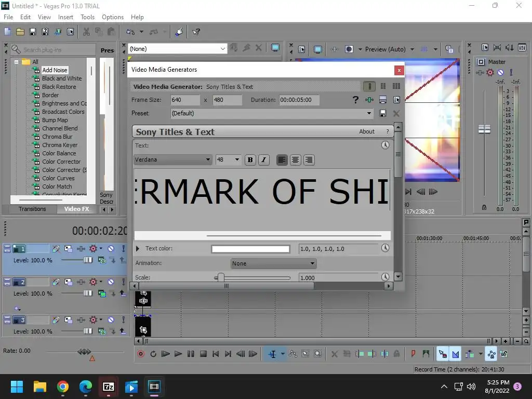Click the Copy snapshot icon in preview

[449, 49]
